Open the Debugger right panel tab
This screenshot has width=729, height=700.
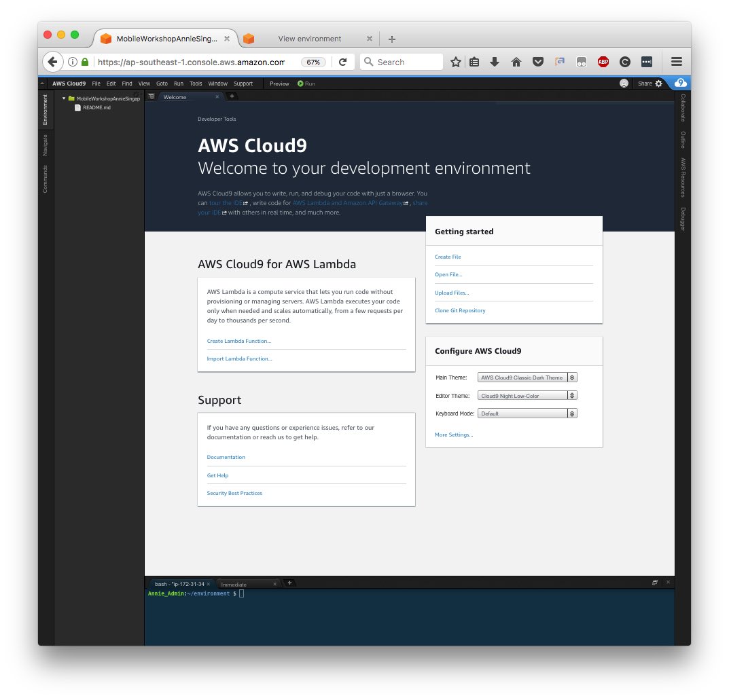(683, 219)
